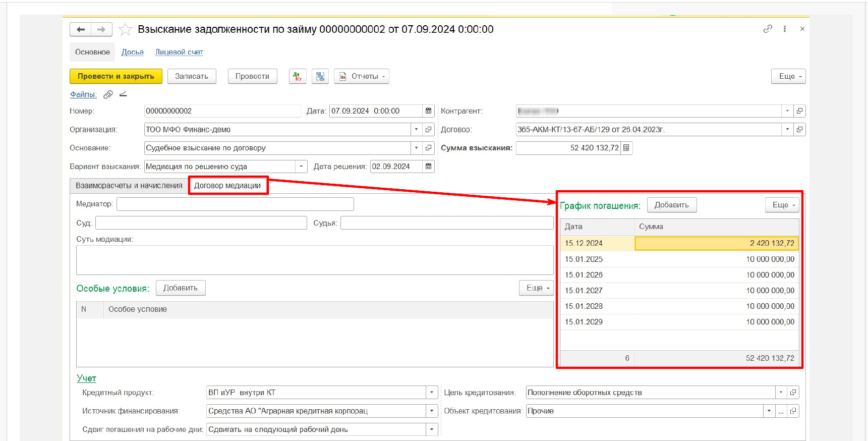The width and height of the screenshot is (868, 441).
Task: Sort schedule by Дата column header
Action: click(597, 227)
